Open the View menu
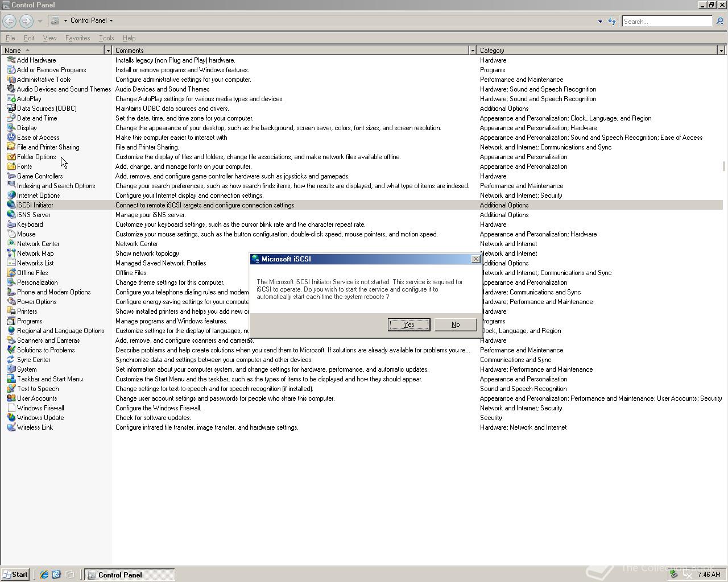728x582 pixels. coord(49,38)
